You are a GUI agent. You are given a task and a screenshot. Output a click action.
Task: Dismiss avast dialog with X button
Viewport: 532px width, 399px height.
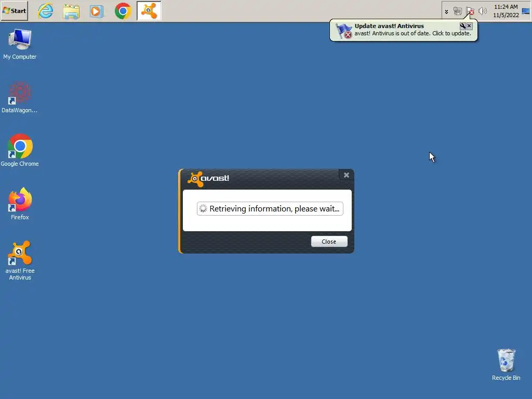point(347,175)
